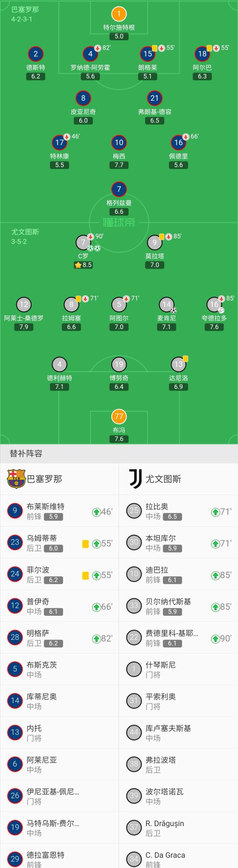Tap the green substitution arrow beside 布莱斯维特
The width and height of the screenshot is (238, 868).
click(x=97, y=512)
